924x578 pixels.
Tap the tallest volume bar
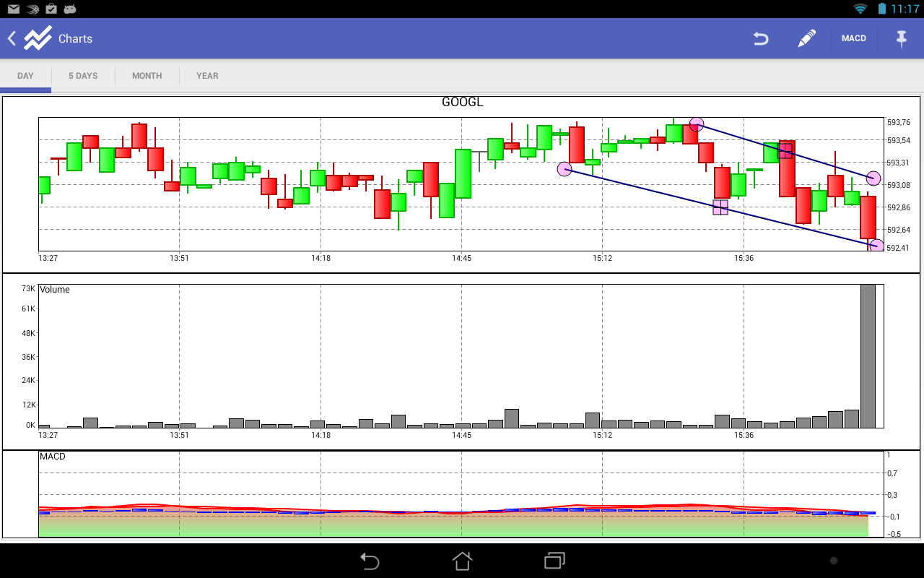(x=868, y=355)
